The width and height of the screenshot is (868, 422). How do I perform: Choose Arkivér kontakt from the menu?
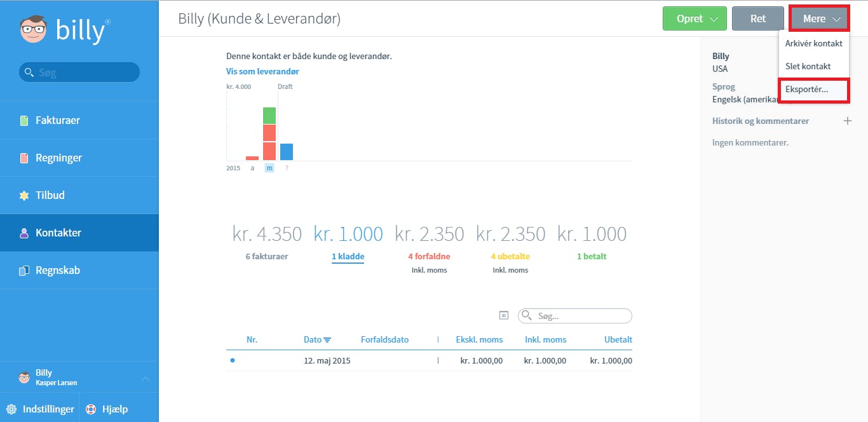pyautogui.click(x=814, y=44)
